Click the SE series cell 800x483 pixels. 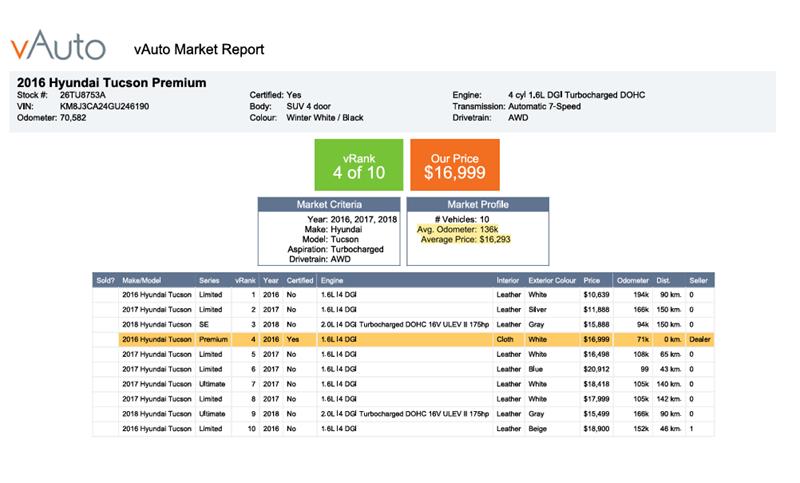(204, 324)
